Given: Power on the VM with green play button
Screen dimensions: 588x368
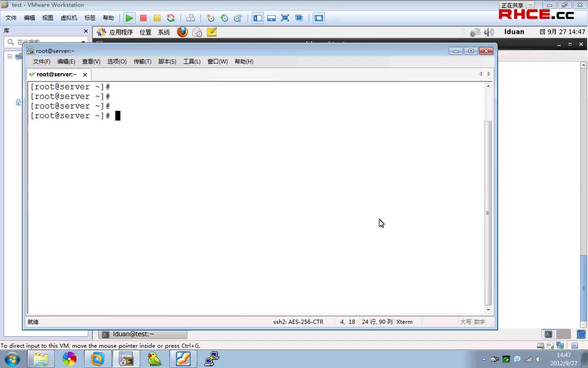Looking at the screenshot, I should click(129, 18).
